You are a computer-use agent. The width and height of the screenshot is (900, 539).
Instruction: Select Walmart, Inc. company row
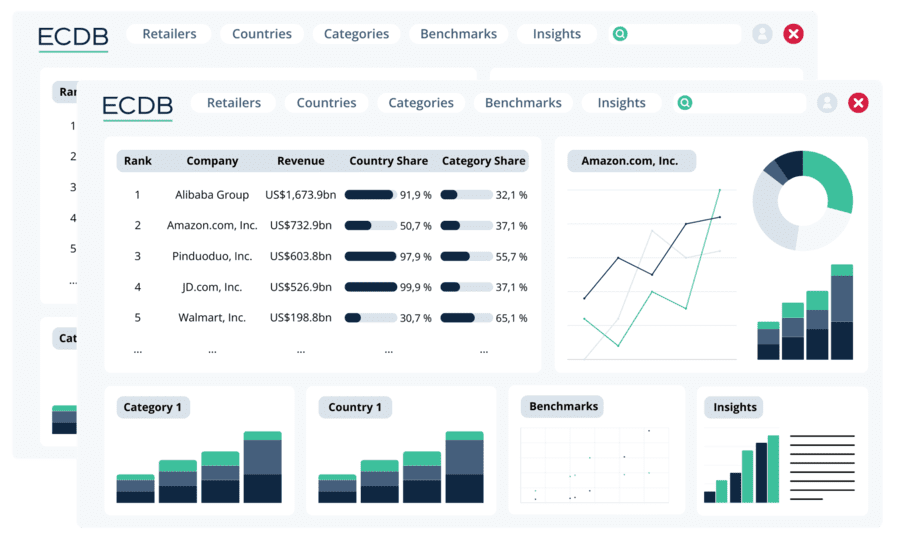click(x=212, y=317)
